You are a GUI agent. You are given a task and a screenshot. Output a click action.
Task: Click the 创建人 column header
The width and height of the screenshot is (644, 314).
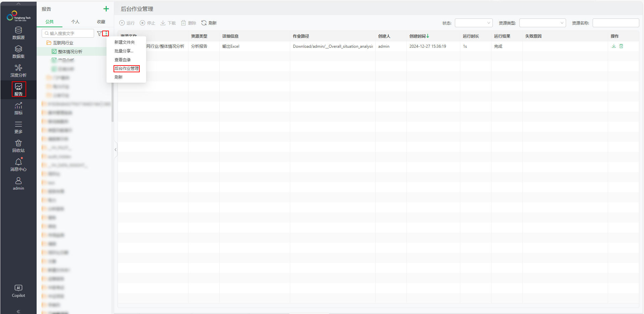(384, 36)
